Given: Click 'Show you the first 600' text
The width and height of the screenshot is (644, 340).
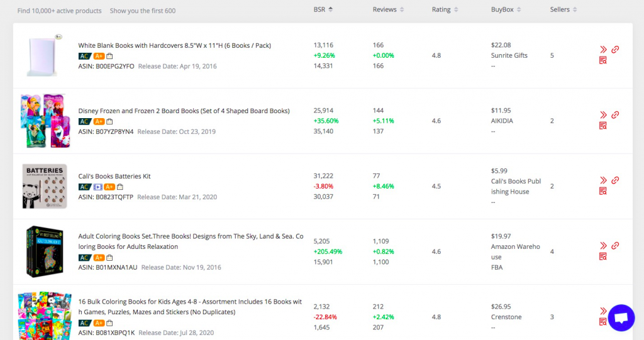Looking at the screenshot, I should click(143, 11).
